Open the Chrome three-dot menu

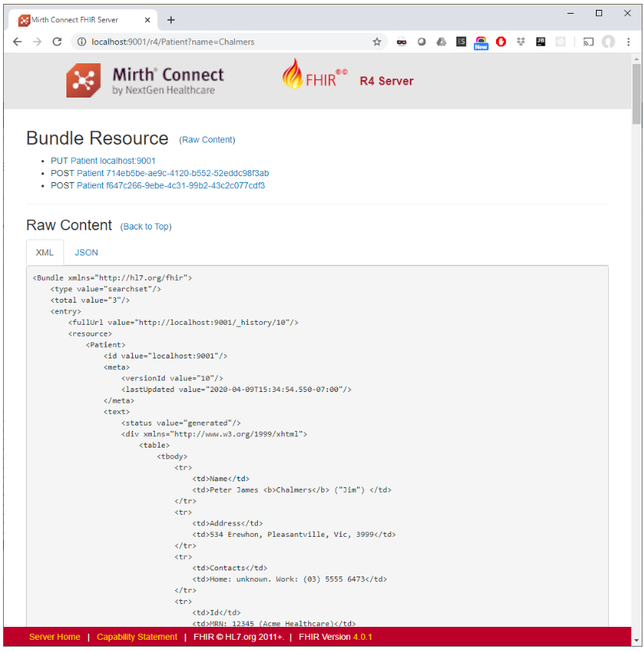coord(628,42)
